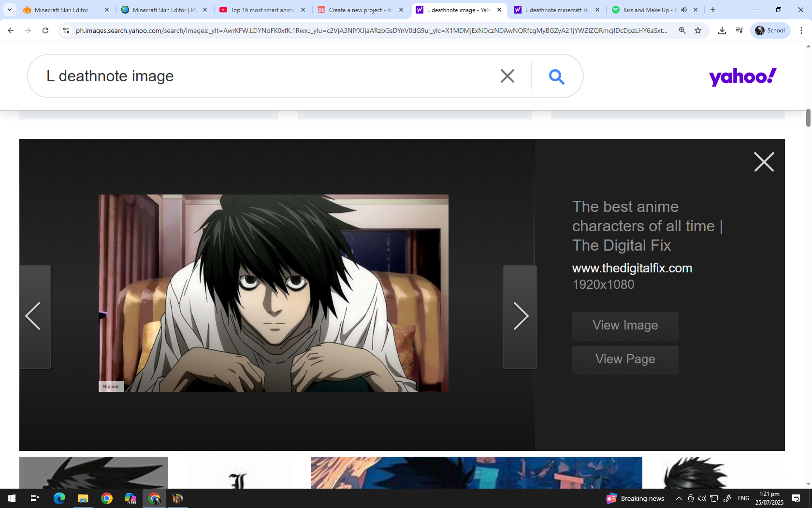This screenshot has height=508, width=812.
Task: Bookmark this page with star icon
Action: pyautogui.click(x=698, y=30)
